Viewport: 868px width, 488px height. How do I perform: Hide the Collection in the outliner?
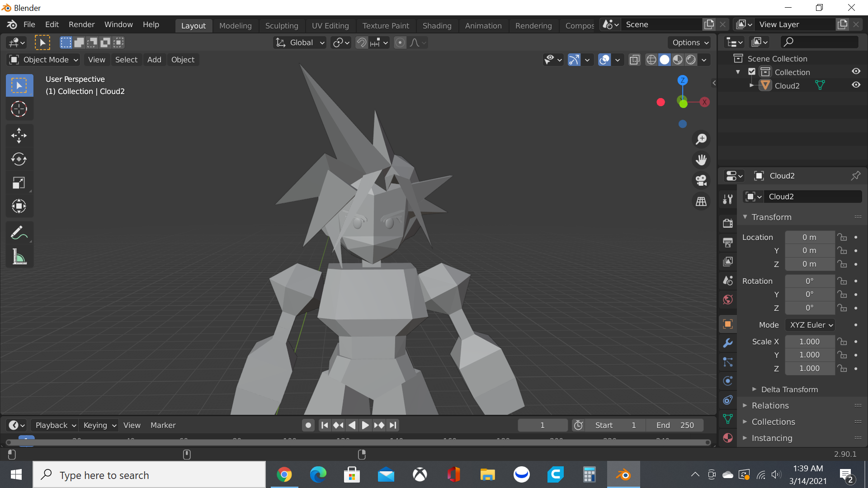(x=856, y=71)
